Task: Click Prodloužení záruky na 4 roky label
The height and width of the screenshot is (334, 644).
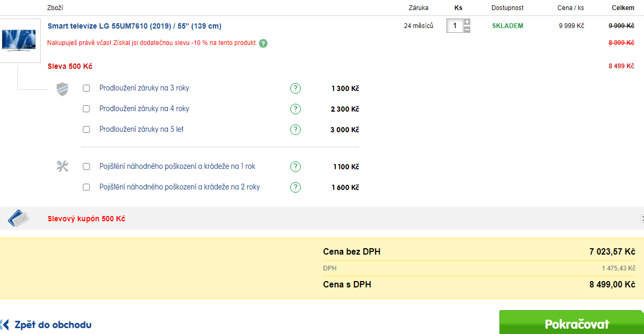Action: 144,109
